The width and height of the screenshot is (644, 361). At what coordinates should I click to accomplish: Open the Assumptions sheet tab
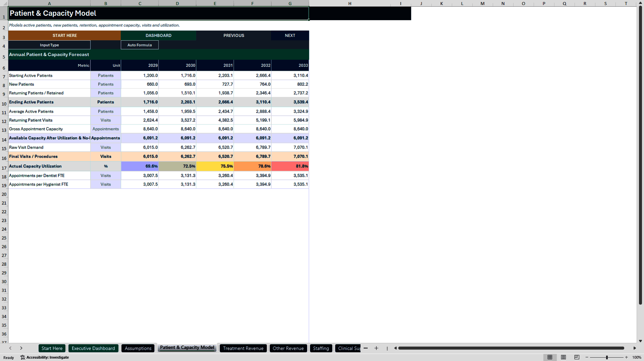click(x=138, y=348)
